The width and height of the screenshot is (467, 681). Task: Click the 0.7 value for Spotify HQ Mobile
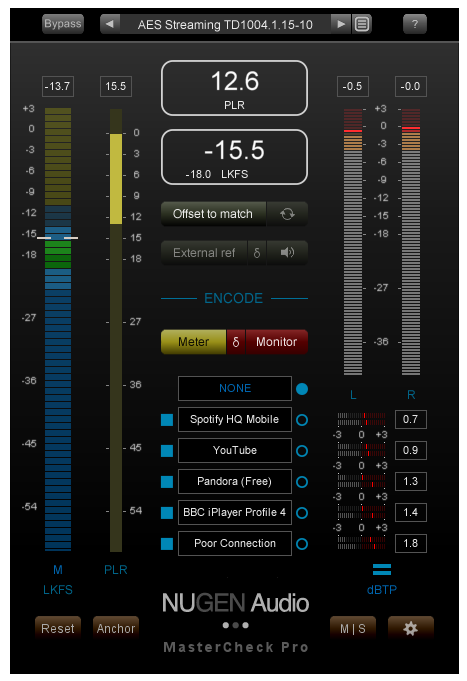(411, 420)
